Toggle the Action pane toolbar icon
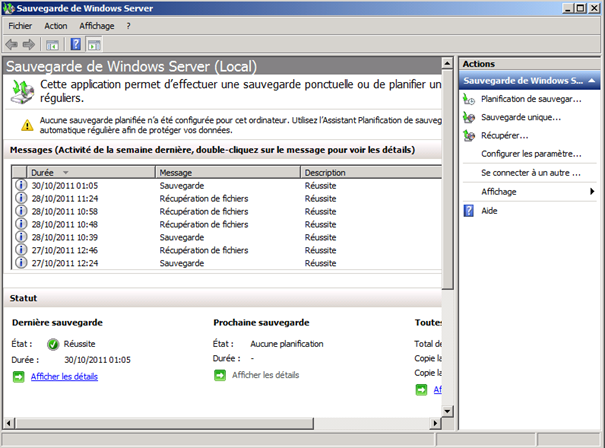The image size is (605, 448). click(94, 45)
